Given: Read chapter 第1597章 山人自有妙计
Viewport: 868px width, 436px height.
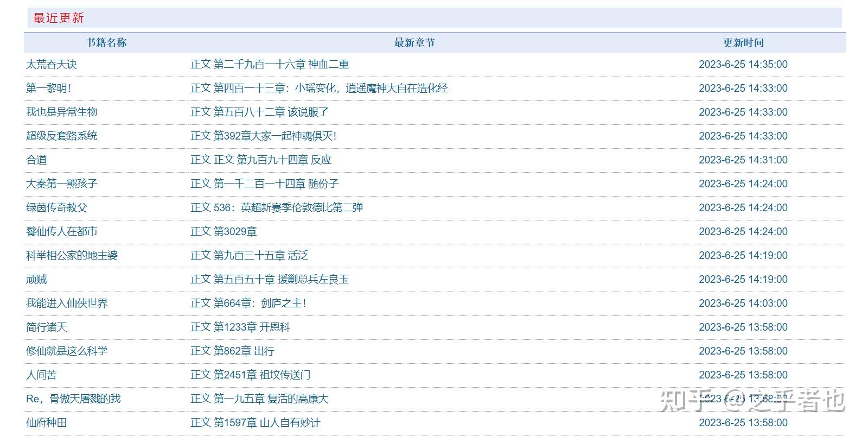Looking at the screenshot, I should pyautogui.click(x=256, y=422).
